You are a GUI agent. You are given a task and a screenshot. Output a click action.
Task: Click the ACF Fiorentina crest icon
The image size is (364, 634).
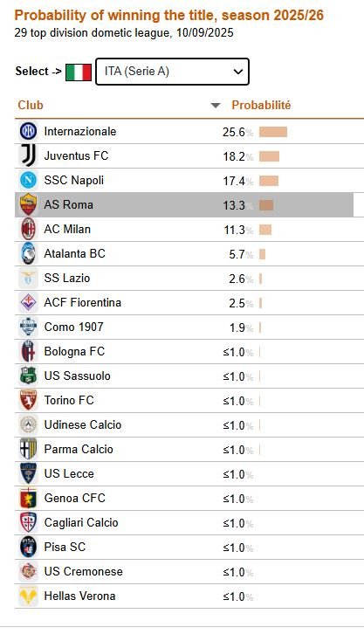point(28,302)
